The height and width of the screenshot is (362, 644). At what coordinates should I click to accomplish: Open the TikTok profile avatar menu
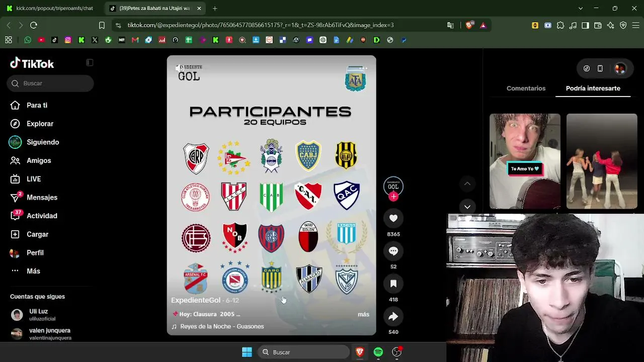click(x=620, y=68)
